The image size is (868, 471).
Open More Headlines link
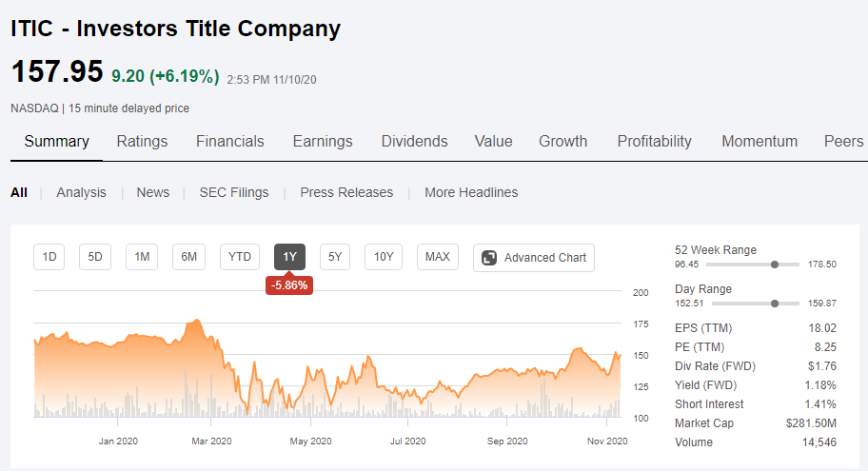coord(471,192)
